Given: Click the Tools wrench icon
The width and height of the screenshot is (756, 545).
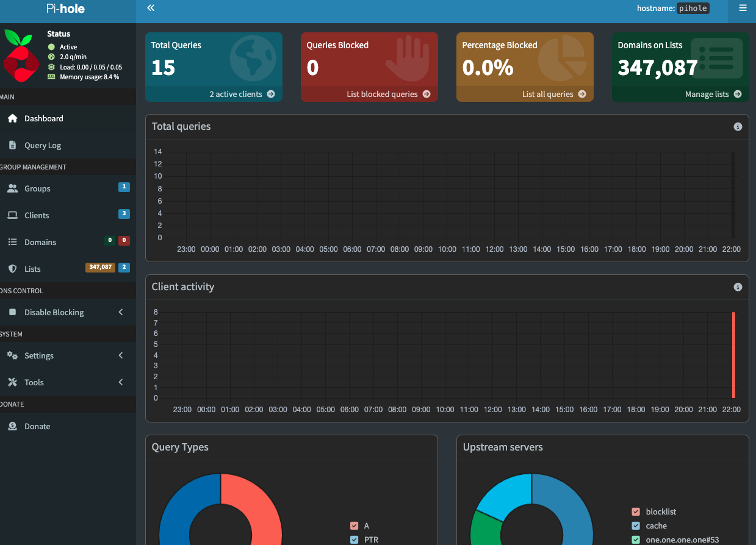Looking at the screenshot, I should point(12,382).
